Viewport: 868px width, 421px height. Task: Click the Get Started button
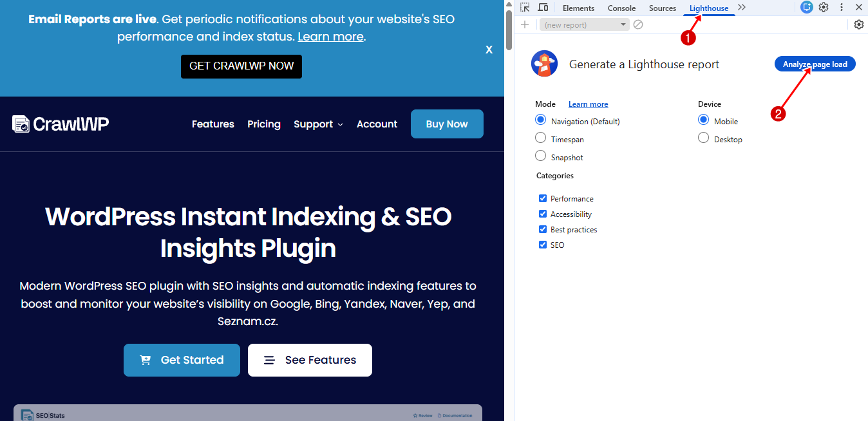[182, 360]
